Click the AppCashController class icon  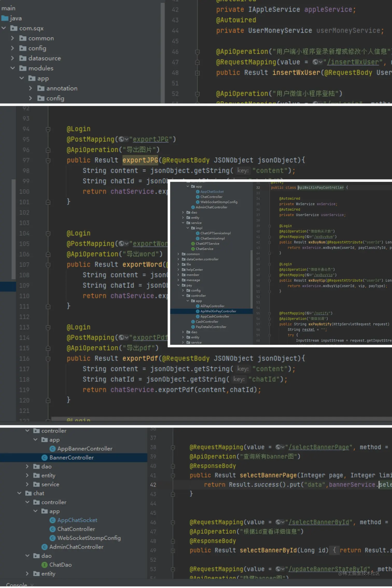(x=198, y=317)
